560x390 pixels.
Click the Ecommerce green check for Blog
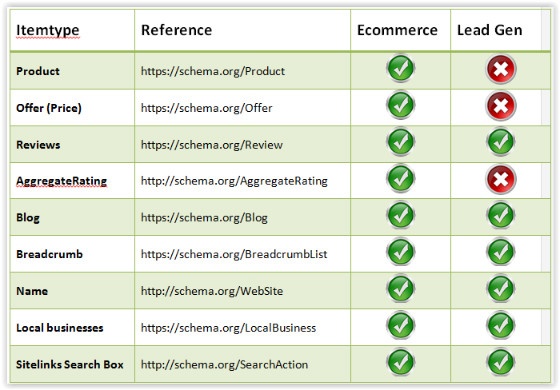(x=400, y=215)
